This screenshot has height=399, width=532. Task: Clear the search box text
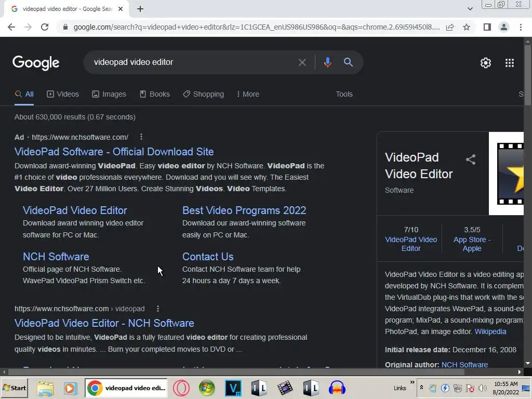pyautogui.click(x=302, y=62)
